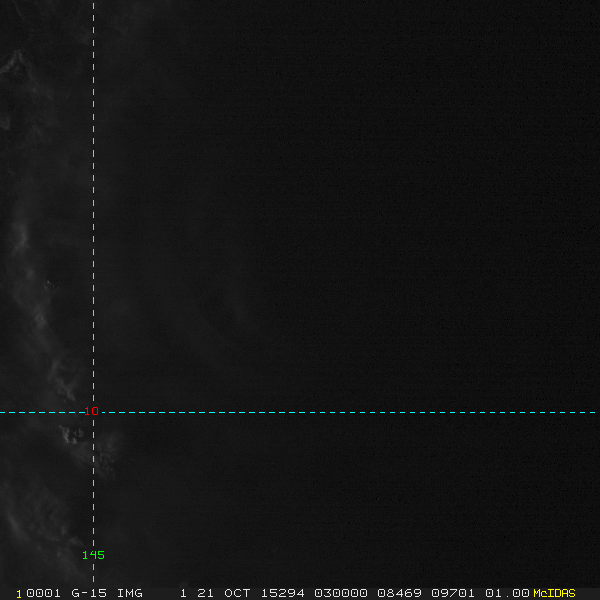Select the OCT month text

coord(237,593)
